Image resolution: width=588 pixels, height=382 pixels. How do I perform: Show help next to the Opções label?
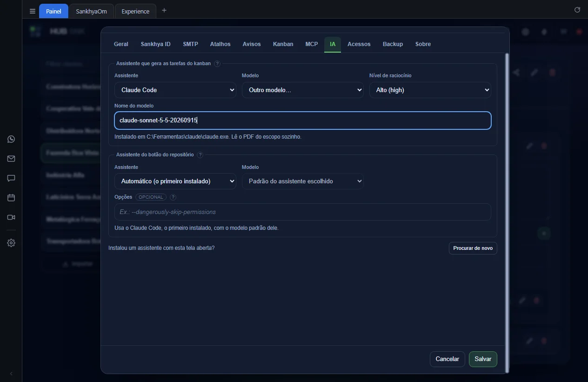[173, 197]
